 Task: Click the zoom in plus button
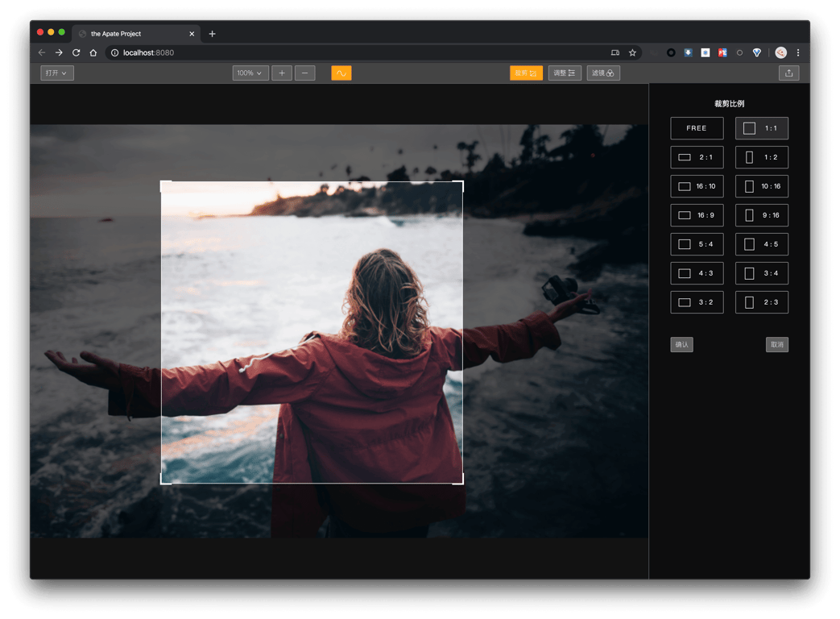(x=282, y=73)
